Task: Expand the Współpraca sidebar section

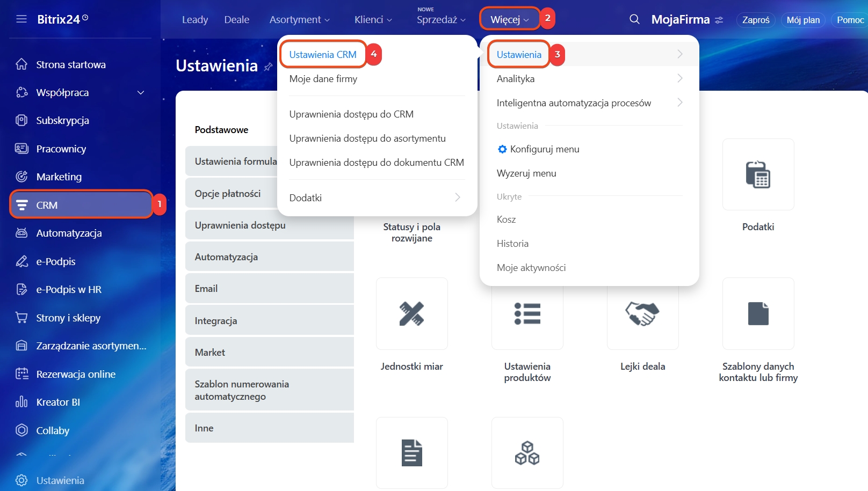Action: (x=141, y=93)
